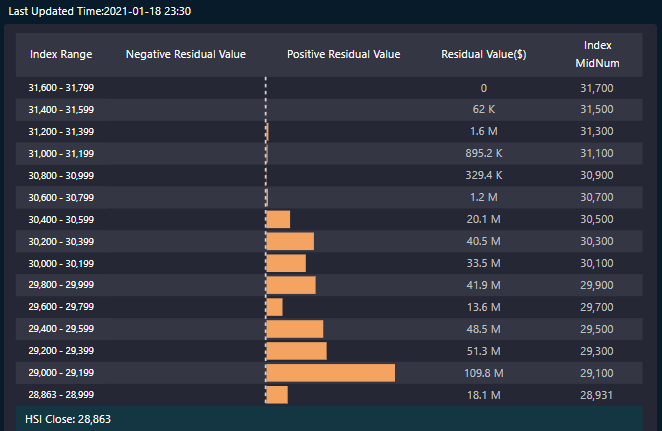The image size is (662, 431).
Task: Click the 109.8 M residual value
Action: coord(483,373)
